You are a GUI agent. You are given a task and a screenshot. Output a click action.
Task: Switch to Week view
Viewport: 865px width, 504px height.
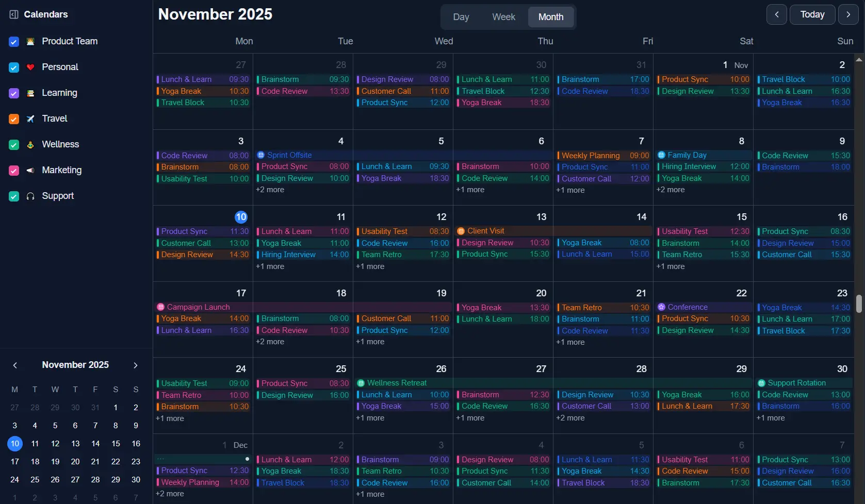[503, 16]
